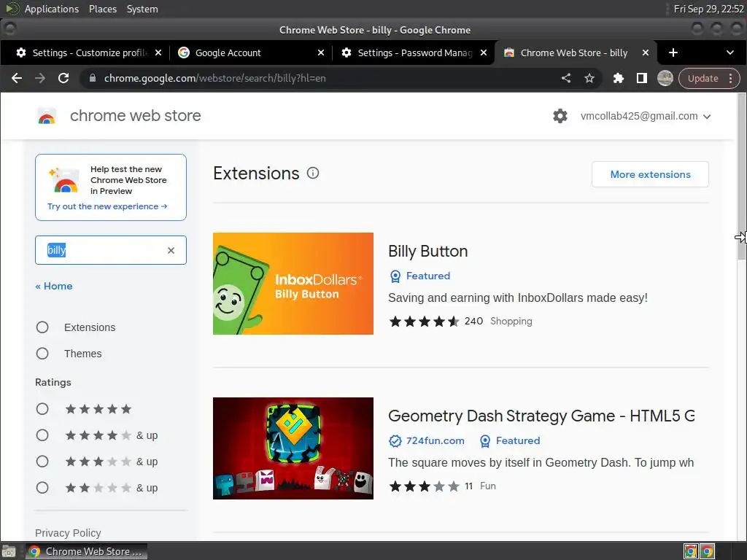This screenshot has width=747, height=560.
Task: Open the Extensions puzzle-piece menu
Action: 619,78
